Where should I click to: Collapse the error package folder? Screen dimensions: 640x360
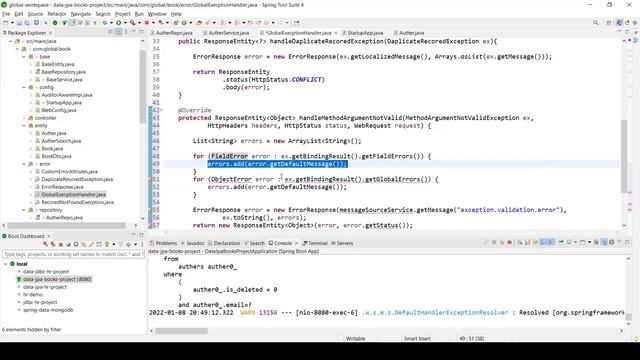pyautogui.click(x=24, y=164)
